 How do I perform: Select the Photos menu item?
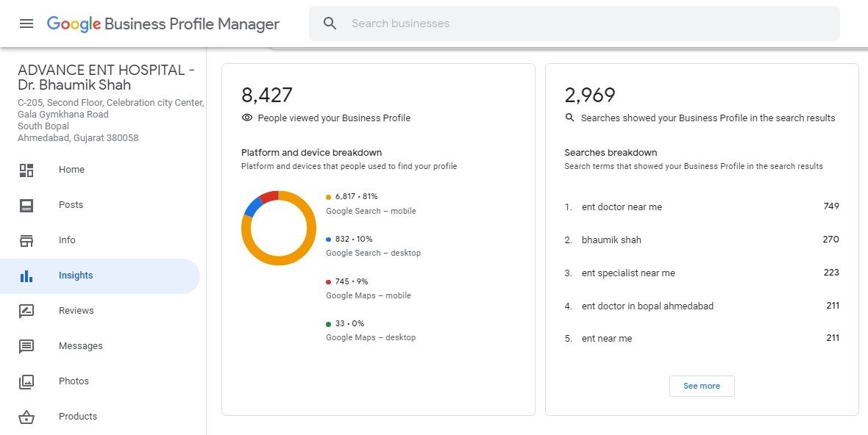(x=74, y=381)
